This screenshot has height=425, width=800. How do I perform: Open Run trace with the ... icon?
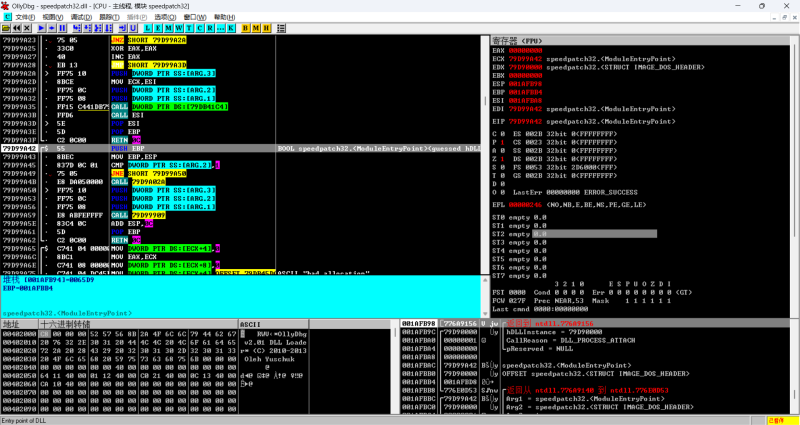220,28
